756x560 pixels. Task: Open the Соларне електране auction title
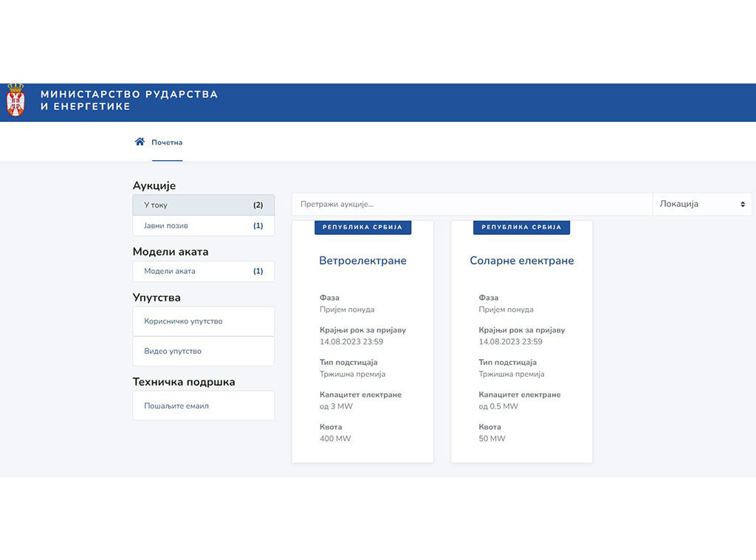(521, 261)
